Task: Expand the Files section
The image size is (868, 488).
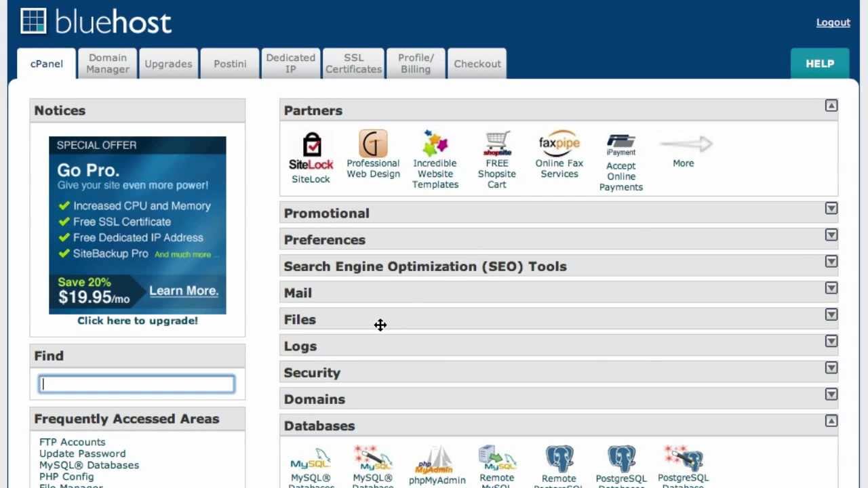Action: pos(831,314)
